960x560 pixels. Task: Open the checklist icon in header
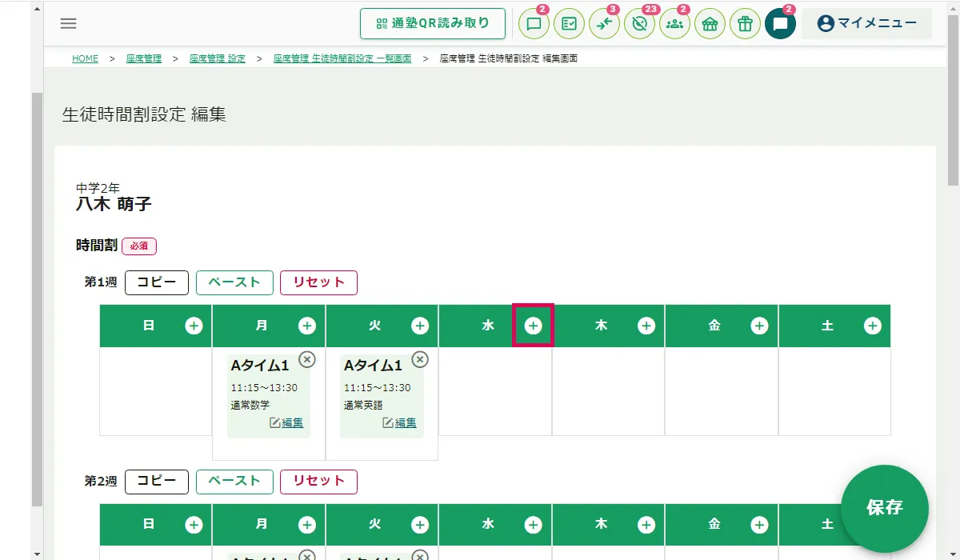tap(569, 24)
